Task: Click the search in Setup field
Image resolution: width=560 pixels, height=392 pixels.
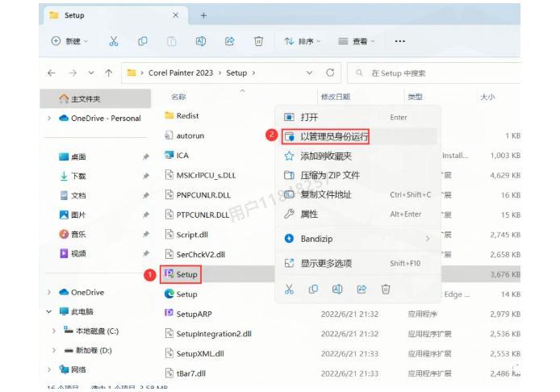Action: tap(434, 73)
